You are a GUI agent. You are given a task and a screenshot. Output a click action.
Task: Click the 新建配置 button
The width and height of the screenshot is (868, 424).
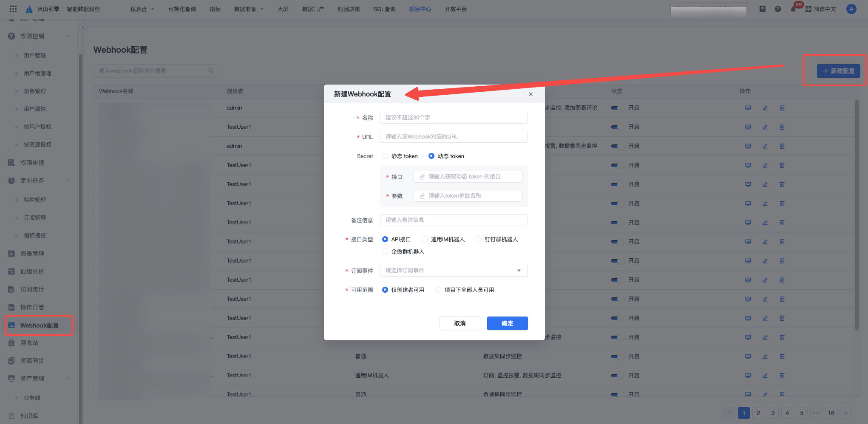click(x=838, y=71)
